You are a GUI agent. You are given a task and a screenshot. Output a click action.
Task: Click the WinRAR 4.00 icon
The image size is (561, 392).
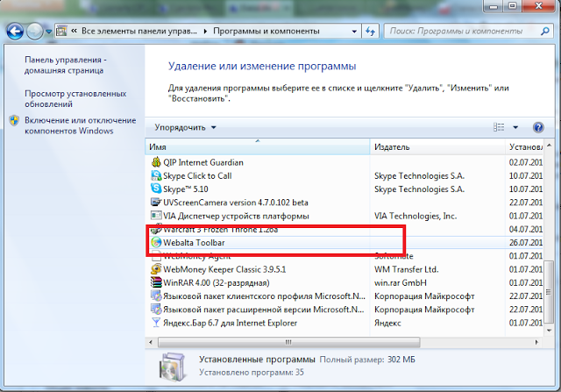click(x=156, y=282)
